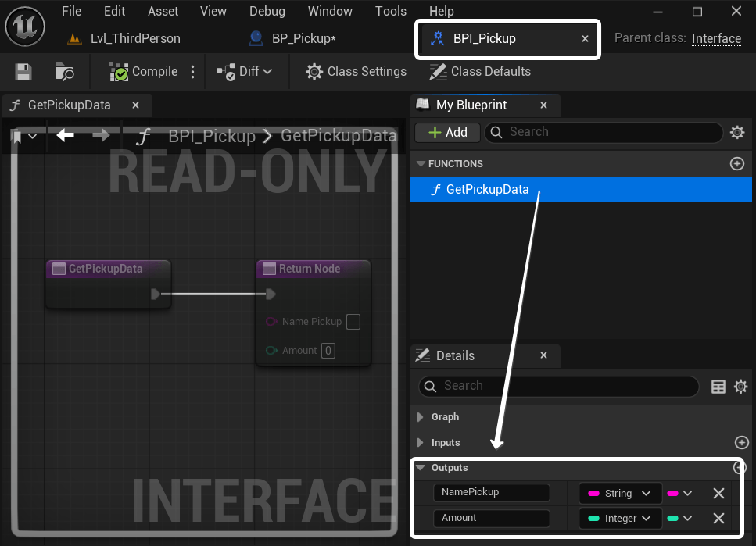This screenshot has width=756, height=546.
Task: Open the Integer type dropdown for Amount
Action: pos(619,518)
